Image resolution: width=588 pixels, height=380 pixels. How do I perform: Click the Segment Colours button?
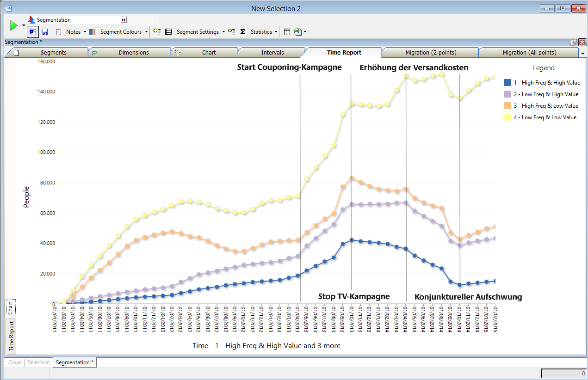click(121, 32)
